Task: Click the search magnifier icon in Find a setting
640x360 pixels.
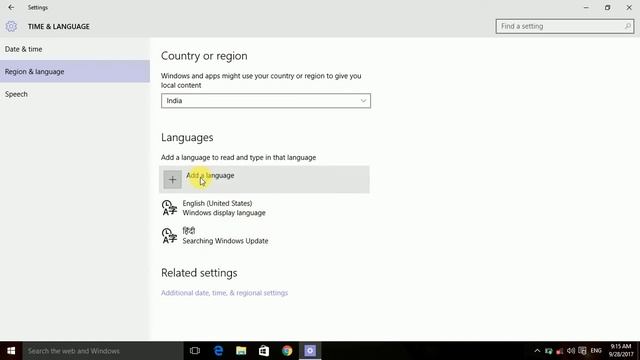Action: (627, 26)
